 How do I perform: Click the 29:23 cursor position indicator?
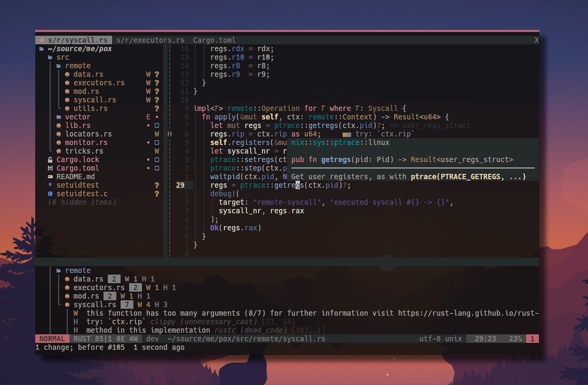[485, 339]
